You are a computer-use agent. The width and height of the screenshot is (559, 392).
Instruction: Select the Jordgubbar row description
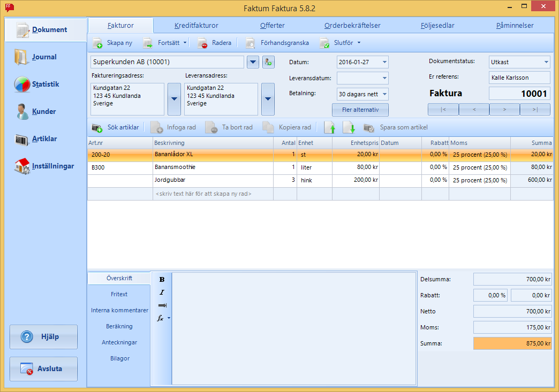tap(213, 180)
